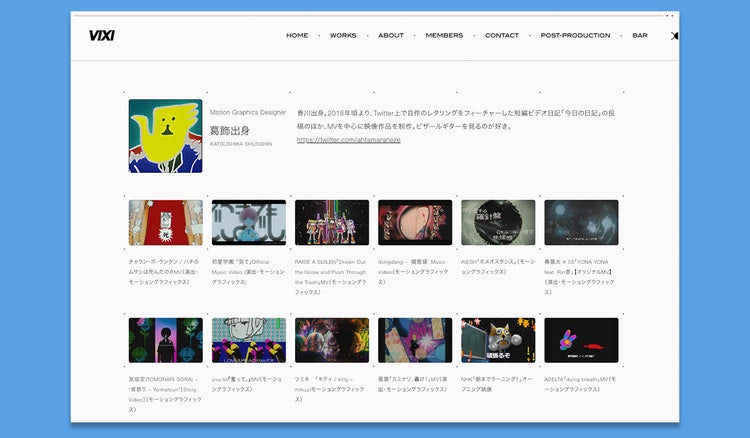This screenshot has height=438, width=750.
Task: Select BAR in the navigation
Action: 640,35
